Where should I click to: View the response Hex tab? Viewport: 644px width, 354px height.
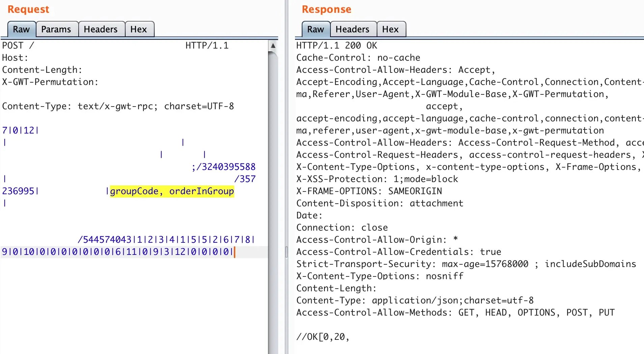[x=390, y=29]
